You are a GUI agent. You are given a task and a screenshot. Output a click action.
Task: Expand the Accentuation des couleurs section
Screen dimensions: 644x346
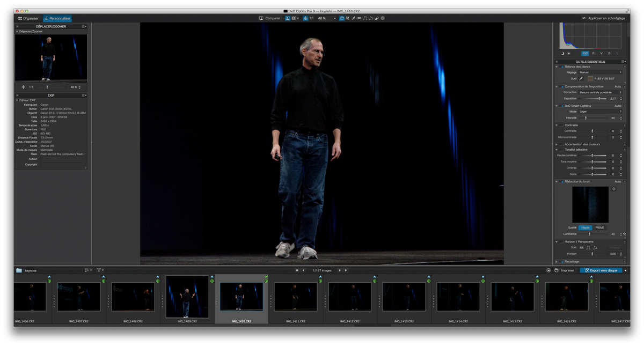557,144
